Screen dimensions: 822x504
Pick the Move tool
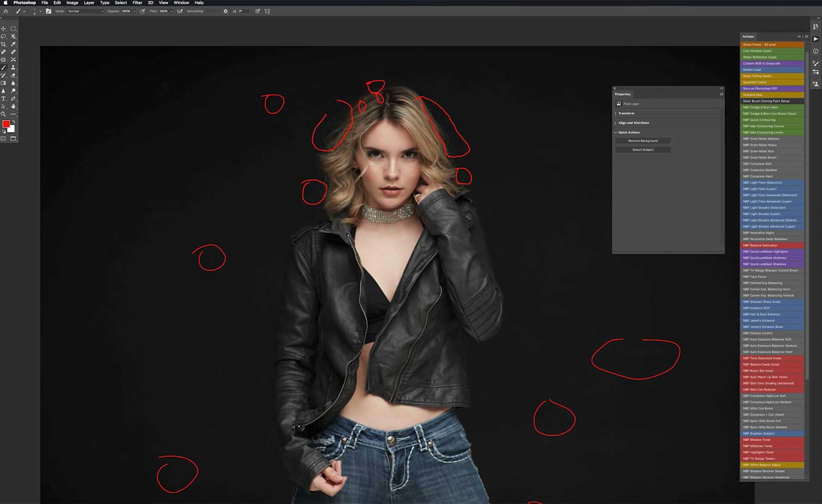point(3,29)
